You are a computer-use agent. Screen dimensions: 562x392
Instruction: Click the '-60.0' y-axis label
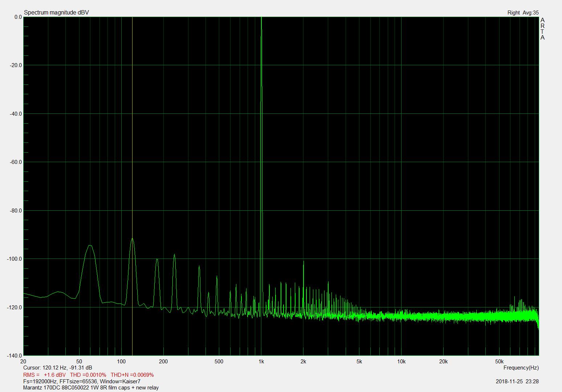pyautogui.click(x=16, y=162)
